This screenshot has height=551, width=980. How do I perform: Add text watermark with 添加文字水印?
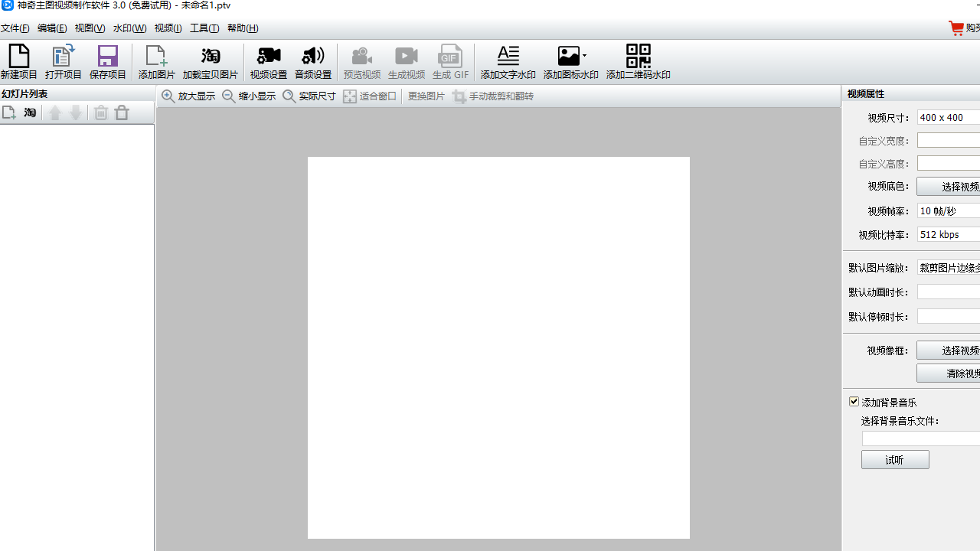coord(508,62)
